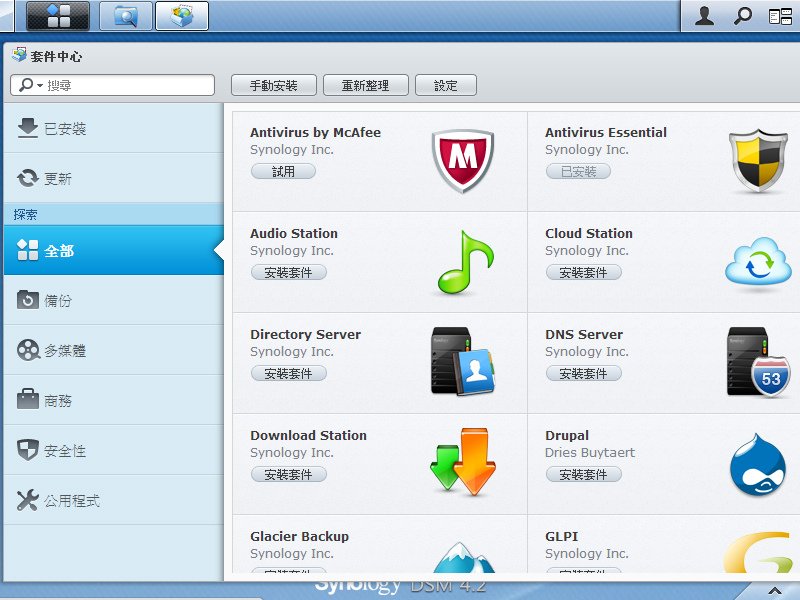Click the 重新整理 refresh button

pos(365,85)
